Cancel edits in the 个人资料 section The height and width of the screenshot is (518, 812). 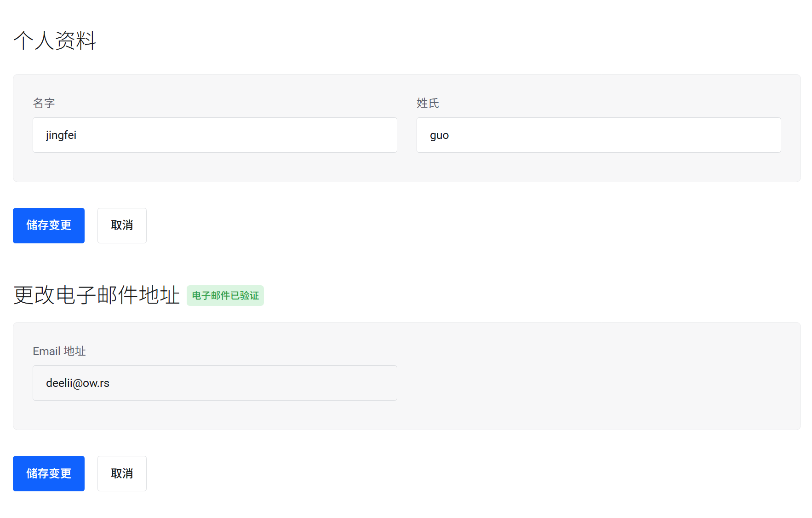[122, 225]
